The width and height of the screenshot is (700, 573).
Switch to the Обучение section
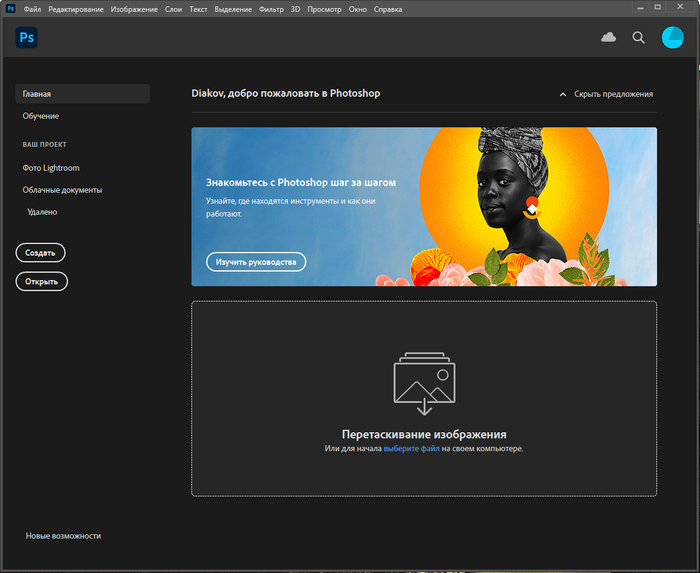click(x=41, y=116)
